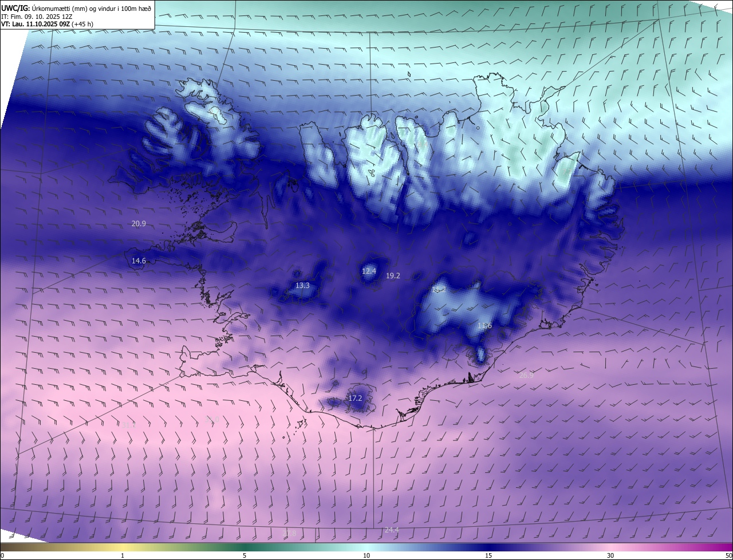
Task: Click the 'IT: Fim. 09. 10. 2025 12Z' line
Action: 37,17
